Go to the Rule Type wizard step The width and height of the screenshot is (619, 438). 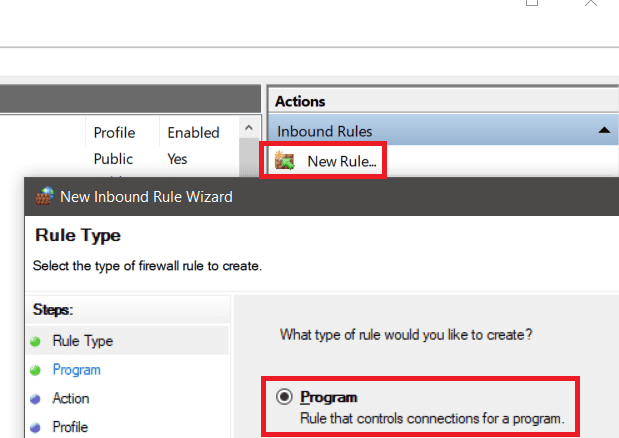(83, 341)
